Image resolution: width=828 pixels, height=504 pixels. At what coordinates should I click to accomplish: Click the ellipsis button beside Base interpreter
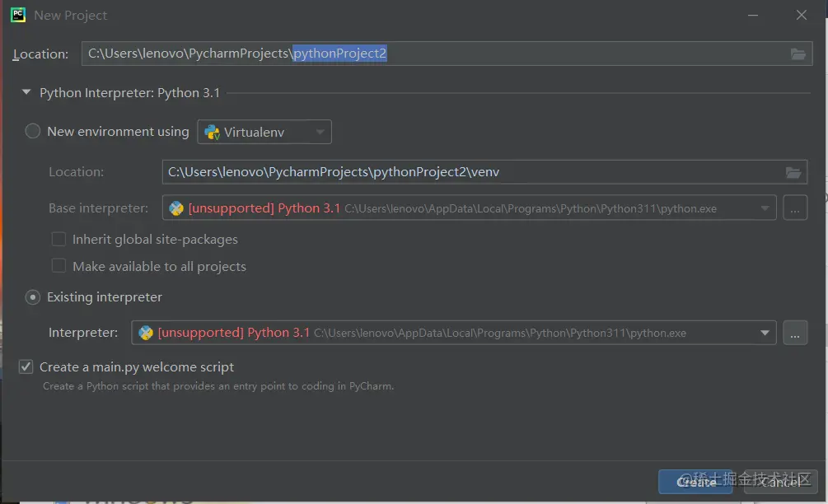click(x=795, y=208)
